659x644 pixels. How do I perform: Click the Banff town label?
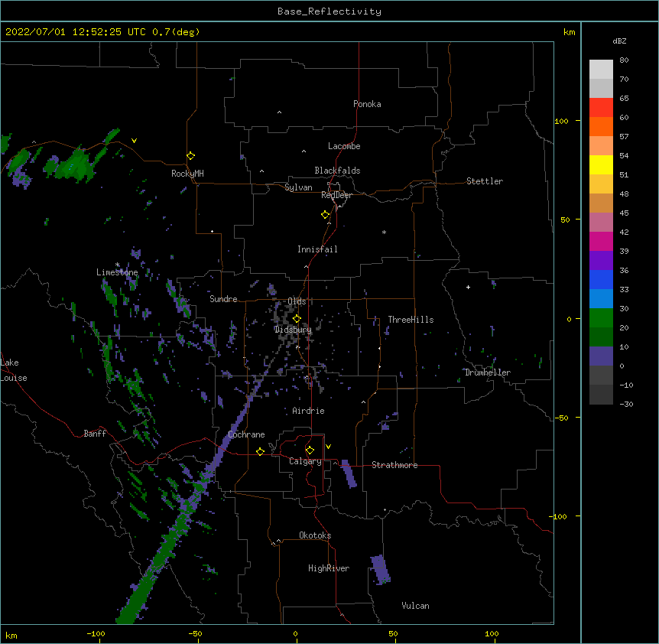[95, 434]
